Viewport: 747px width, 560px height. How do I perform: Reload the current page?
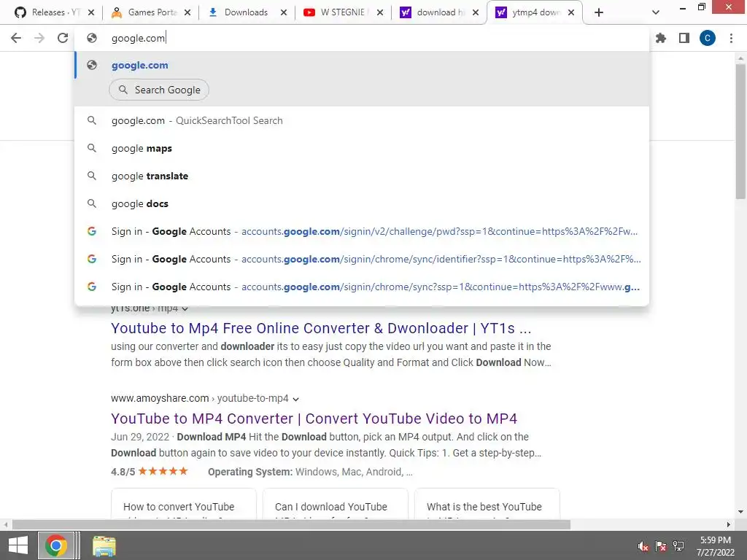[63, 38]
